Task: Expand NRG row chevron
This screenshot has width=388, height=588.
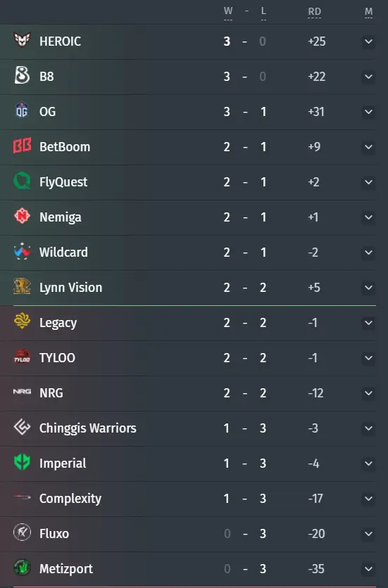Action: pyautogui.click(x=368, y=393)
